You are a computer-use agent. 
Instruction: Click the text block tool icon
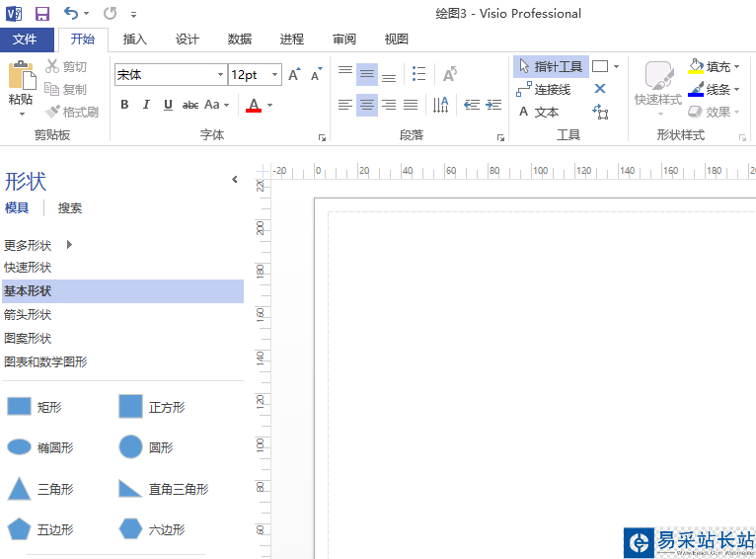point(600,112)
